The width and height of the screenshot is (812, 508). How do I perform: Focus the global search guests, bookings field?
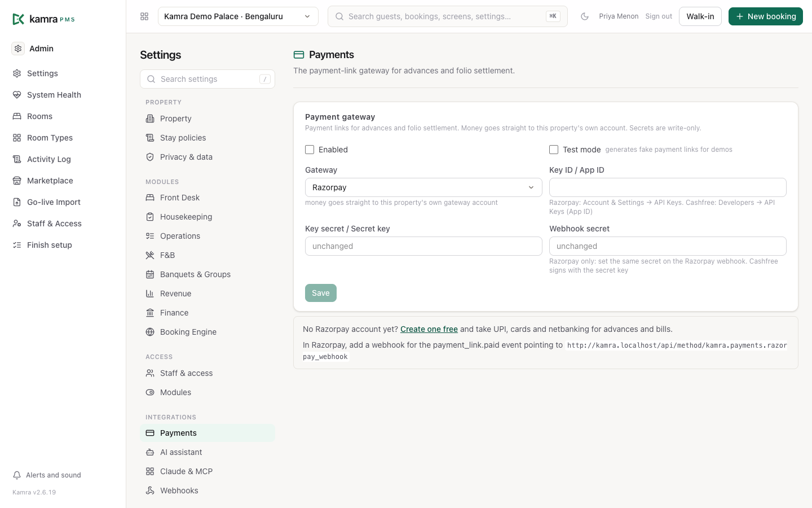pyautogui.click(x=448, y=16)
